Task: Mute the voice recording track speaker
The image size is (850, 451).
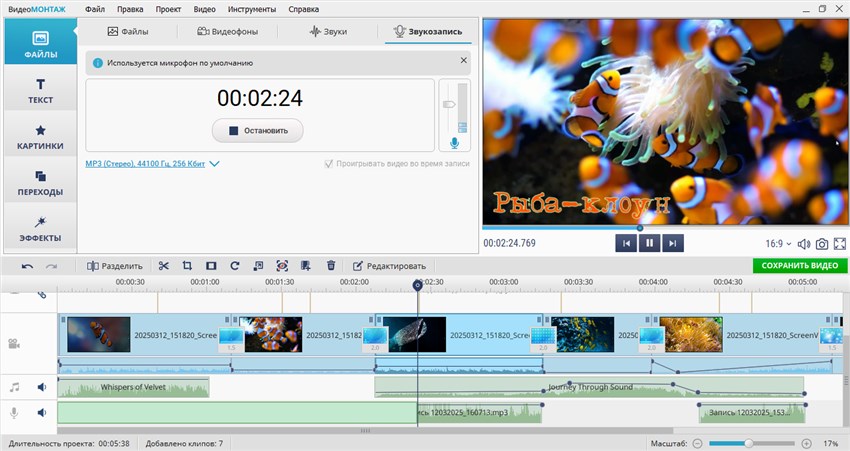Action: (x=42, y=413)
